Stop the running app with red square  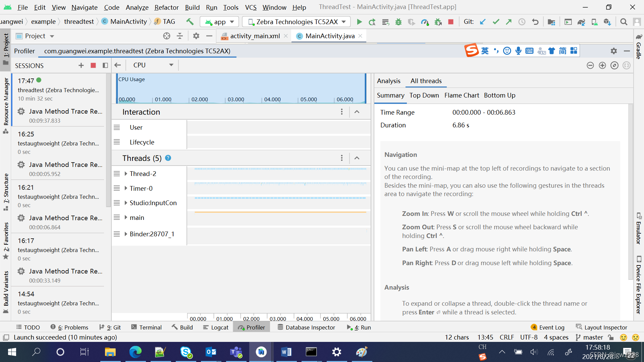pyautogui.click(x=451, y=22)
